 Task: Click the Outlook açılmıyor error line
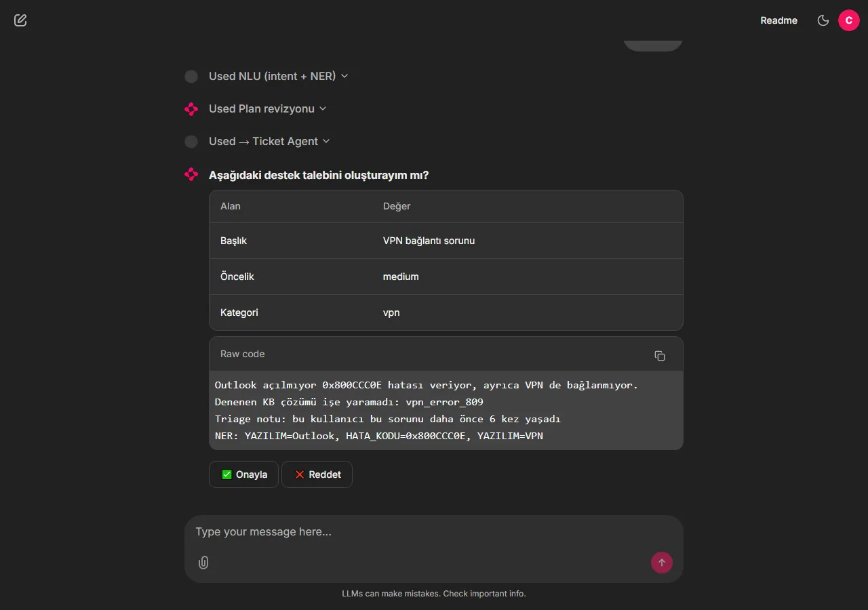427,385
